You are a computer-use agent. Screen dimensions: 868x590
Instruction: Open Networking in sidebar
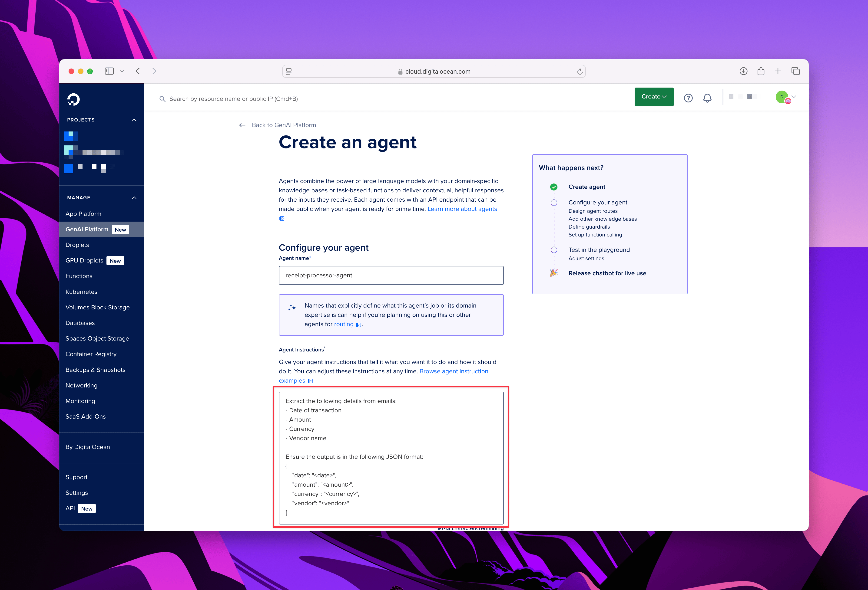point(81,386)
